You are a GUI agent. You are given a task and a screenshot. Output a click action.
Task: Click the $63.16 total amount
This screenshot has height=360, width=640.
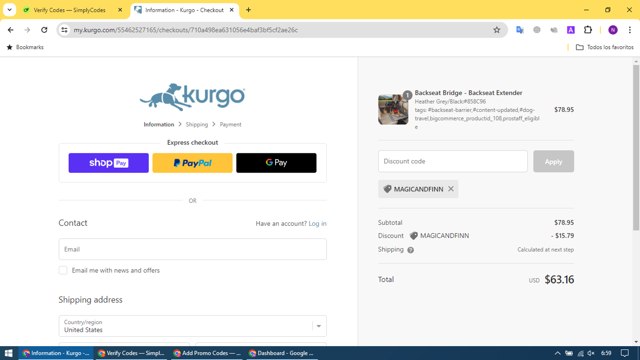point(559,280)
